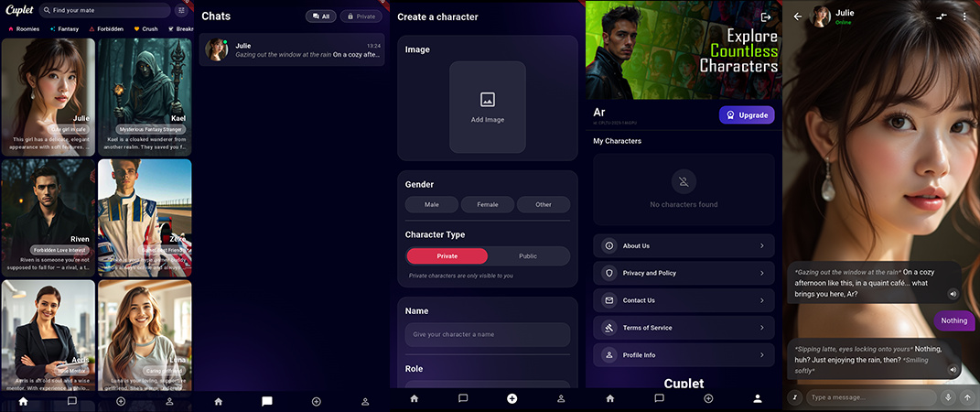The width and height of the screenshot is (980, 412).
Task: Click the Cuplet logo on the discover screen
Action: click(19, 10)
